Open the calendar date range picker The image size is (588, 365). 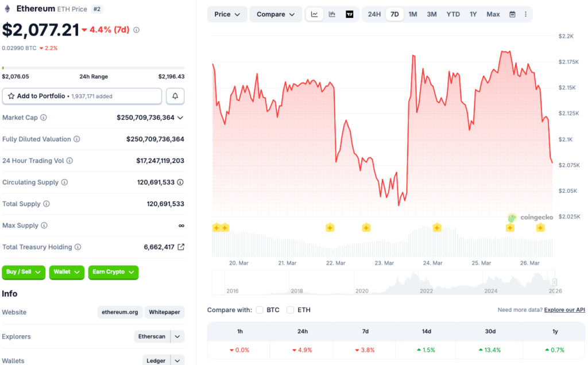click(x=512, y=14)
